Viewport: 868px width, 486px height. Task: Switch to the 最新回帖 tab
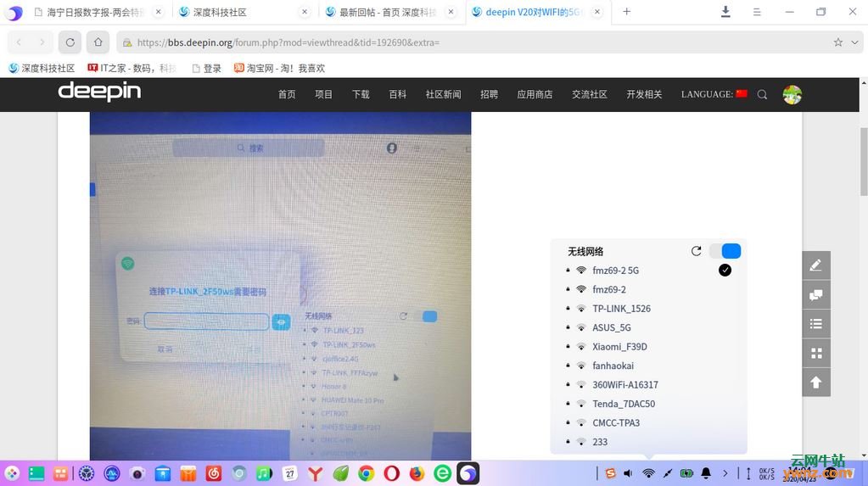(389, 12)
